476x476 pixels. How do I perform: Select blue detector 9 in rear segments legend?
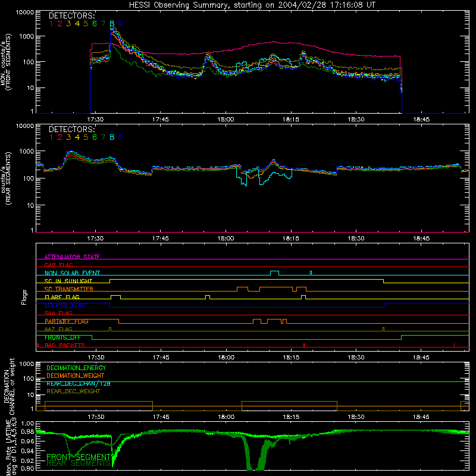point(121,137)
